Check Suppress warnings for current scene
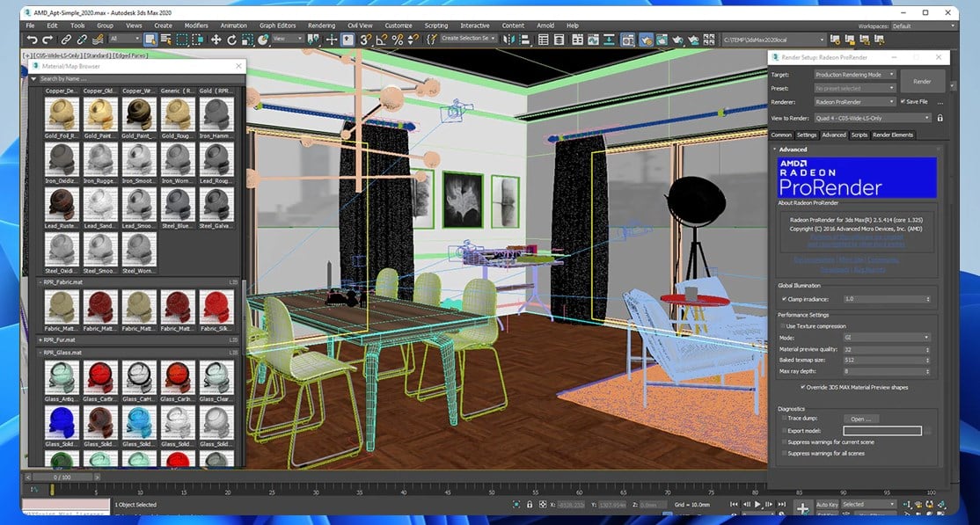 (784, 441)
